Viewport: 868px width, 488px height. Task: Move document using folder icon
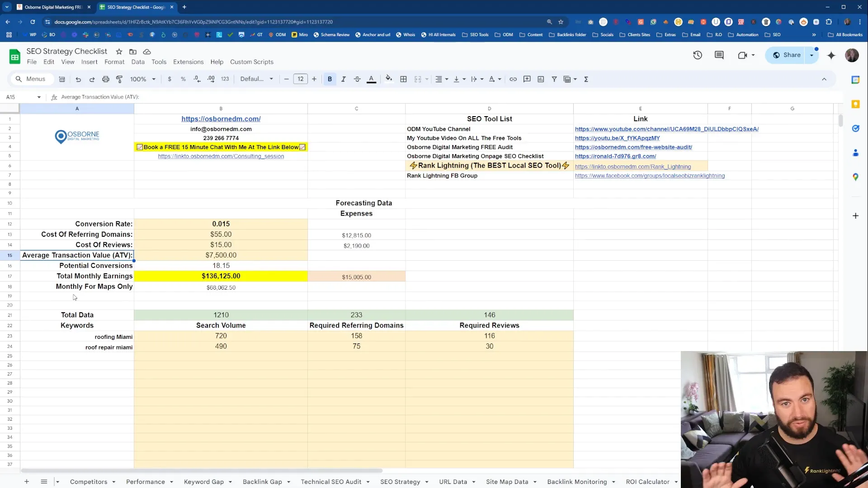133,52
